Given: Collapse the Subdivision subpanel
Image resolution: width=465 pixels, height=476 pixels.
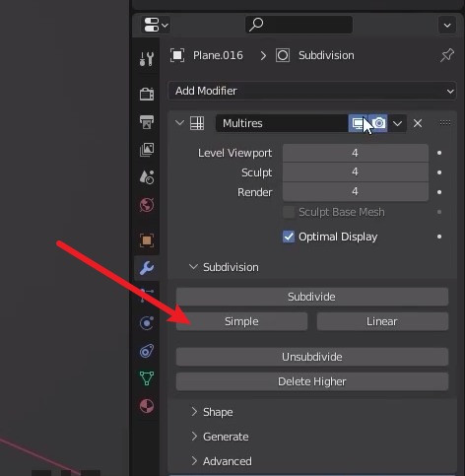Looking at the screenshot, I should click(193, 267).
